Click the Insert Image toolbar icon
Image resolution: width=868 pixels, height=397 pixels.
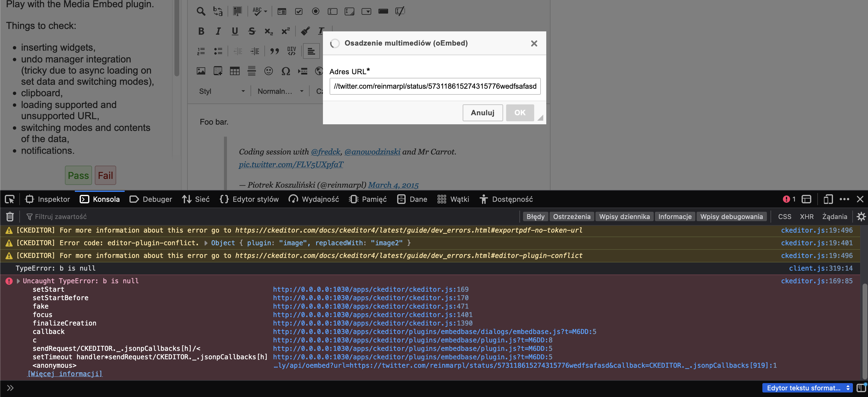(x=201, y=71)
